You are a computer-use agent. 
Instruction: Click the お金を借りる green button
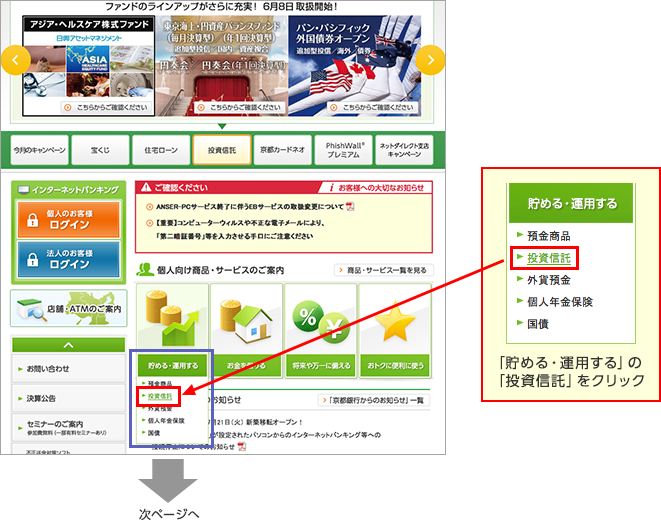(x=247, y=365)
